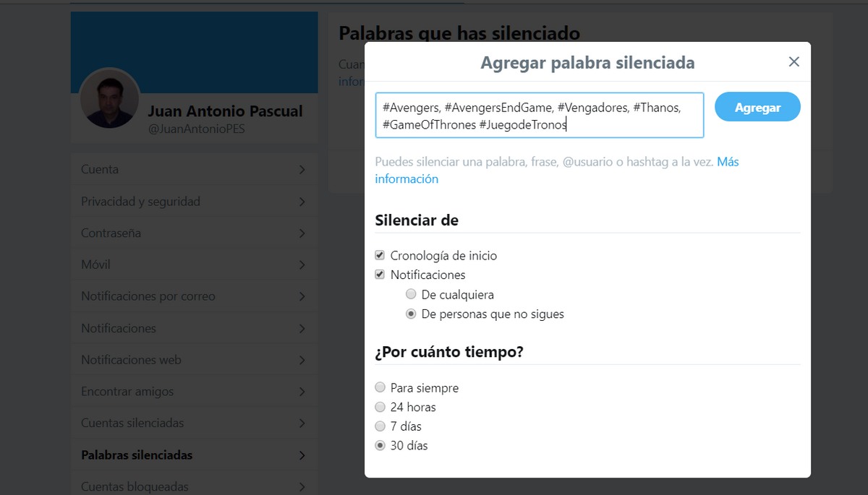Click the Silenciar de section heading
This screenshot has height=495, width=868.
click(417, 220)
